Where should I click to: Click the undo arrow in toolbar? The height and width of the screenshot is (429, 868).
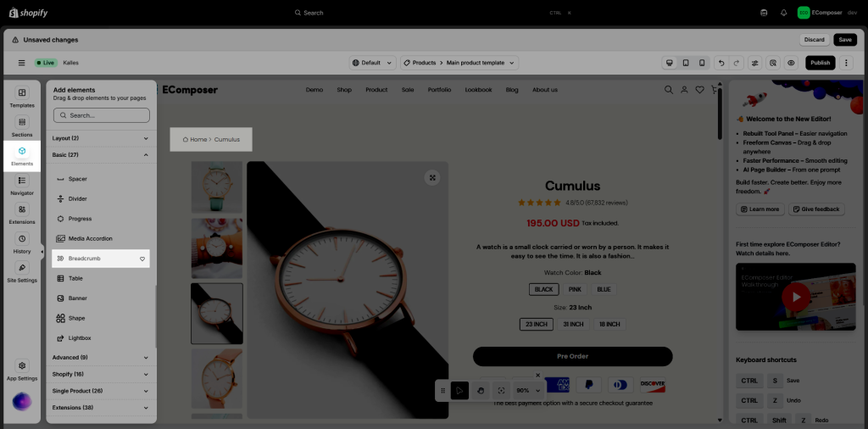[721, 63]
